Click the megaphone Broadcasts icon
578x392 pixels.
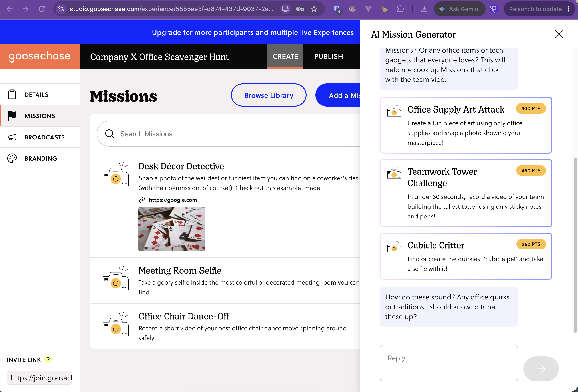(12, 137)
